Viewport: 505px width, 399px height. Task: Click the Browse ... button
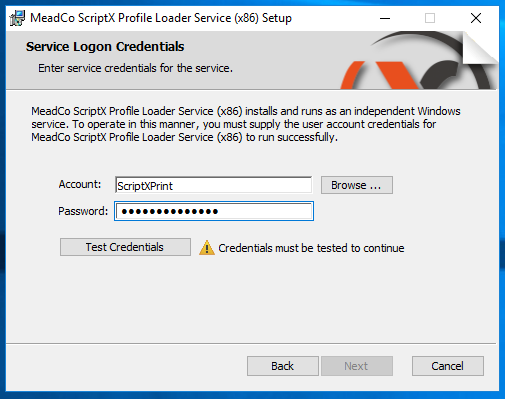pos(357,185)
